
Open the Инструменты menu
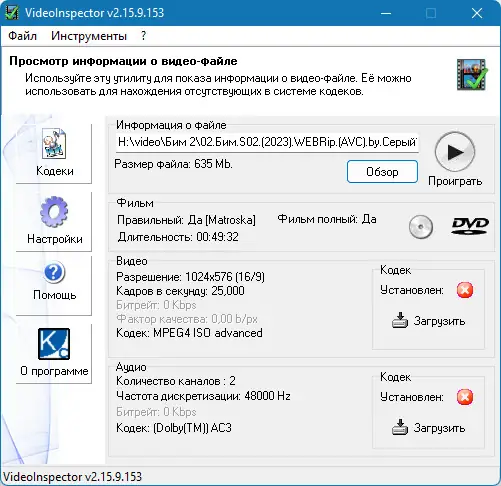click(x=89, y=35)
